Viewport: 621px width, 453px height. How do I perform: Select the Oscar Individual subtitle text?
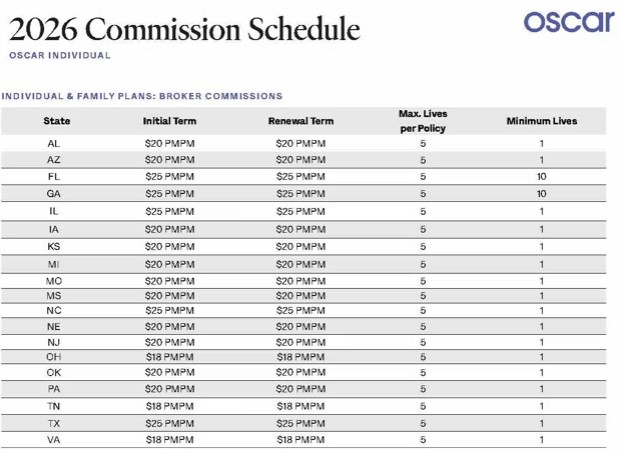click(59, 55)
